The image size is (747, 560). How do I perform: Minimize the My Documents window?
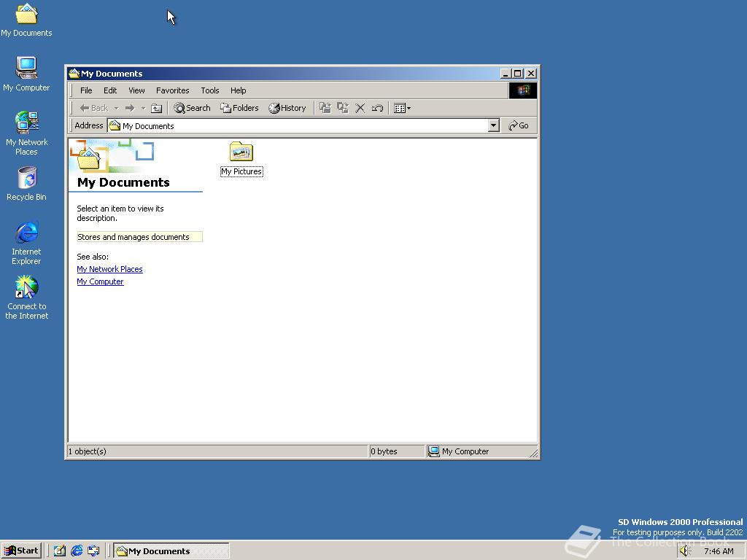(506, 74)
